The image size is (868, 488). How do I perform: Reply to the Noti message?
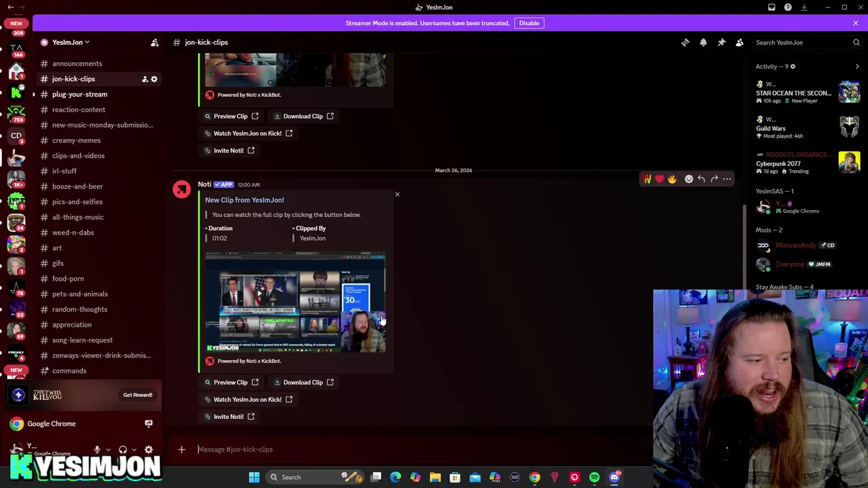pyautogui.click(x=701, y=179)
